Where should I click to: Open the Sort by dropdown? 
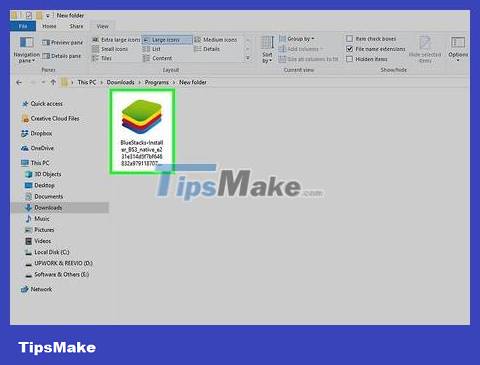coord(267,50)
